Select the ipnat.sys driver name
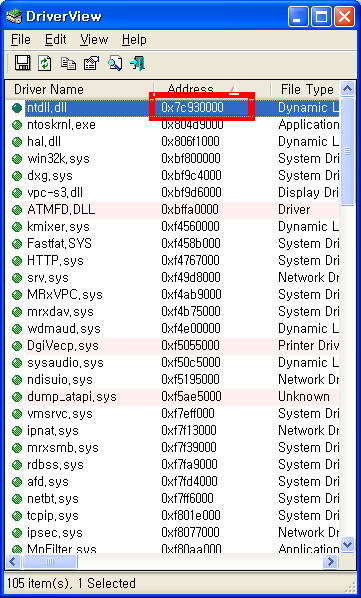Image resolution: width=361 pixels, height=598 pixels. pos(53,431)
